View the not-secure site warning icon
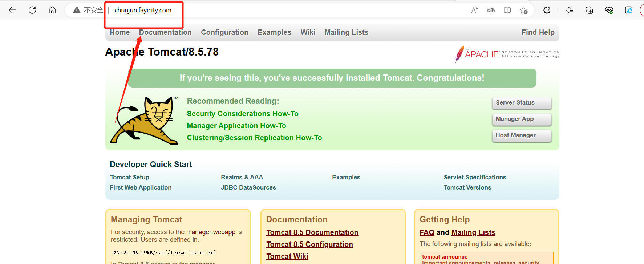Screen dimensions: 644x264 click(77, 10)
